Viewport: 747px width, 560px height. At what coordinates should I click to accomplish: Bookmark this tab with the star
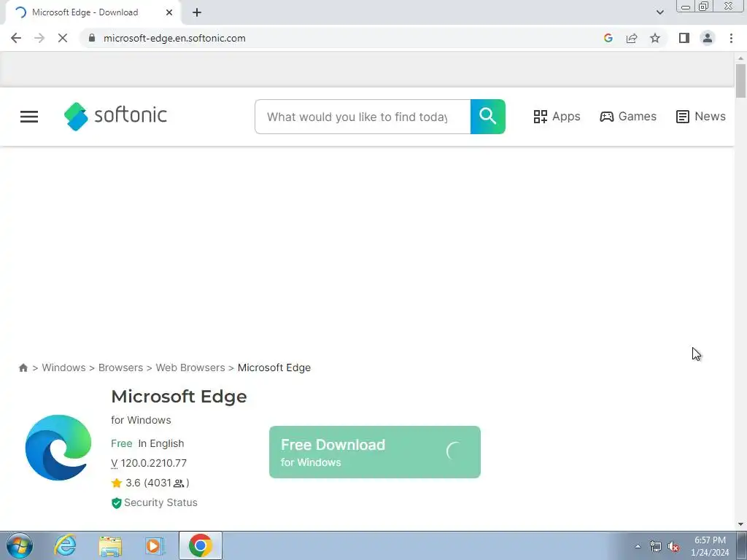(x=655, y=38)
